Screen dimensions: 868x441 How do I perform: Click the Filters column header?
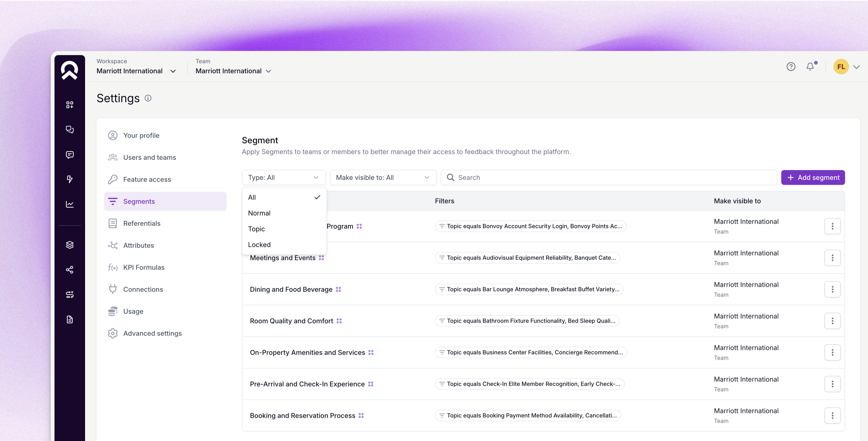[444, 201]
